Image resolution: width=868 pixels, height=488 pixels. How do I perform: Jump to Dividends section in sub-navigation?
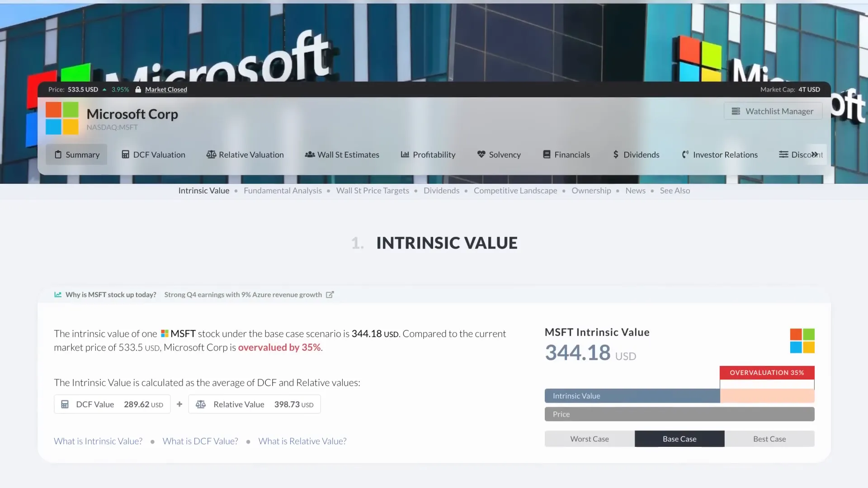[x=441, y=191]
